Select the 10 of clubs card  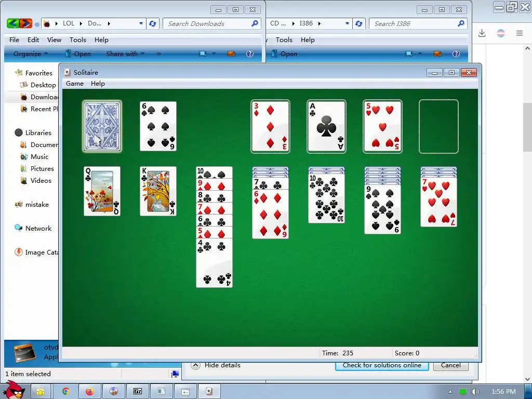[x=326, y=198]
